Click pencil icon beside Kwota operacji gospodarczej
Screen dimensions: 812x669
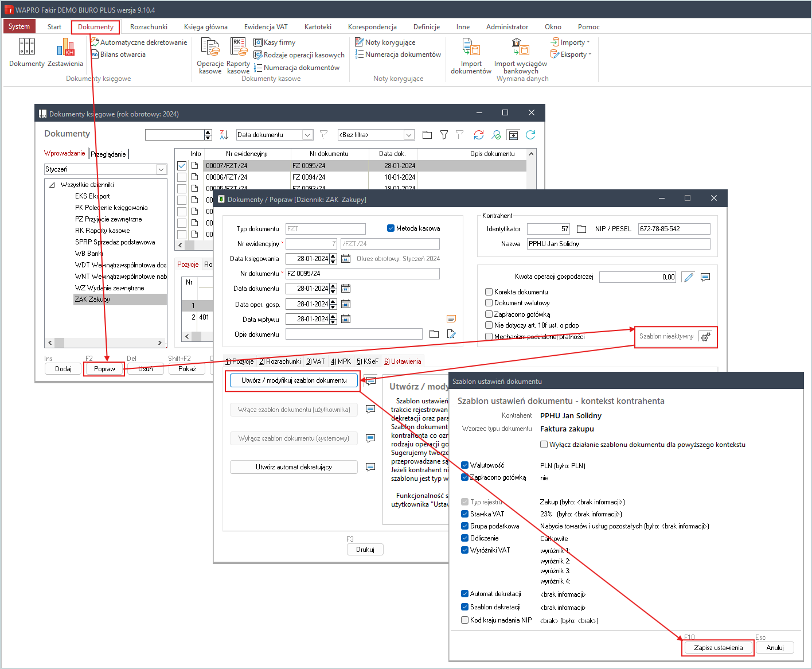688,277
